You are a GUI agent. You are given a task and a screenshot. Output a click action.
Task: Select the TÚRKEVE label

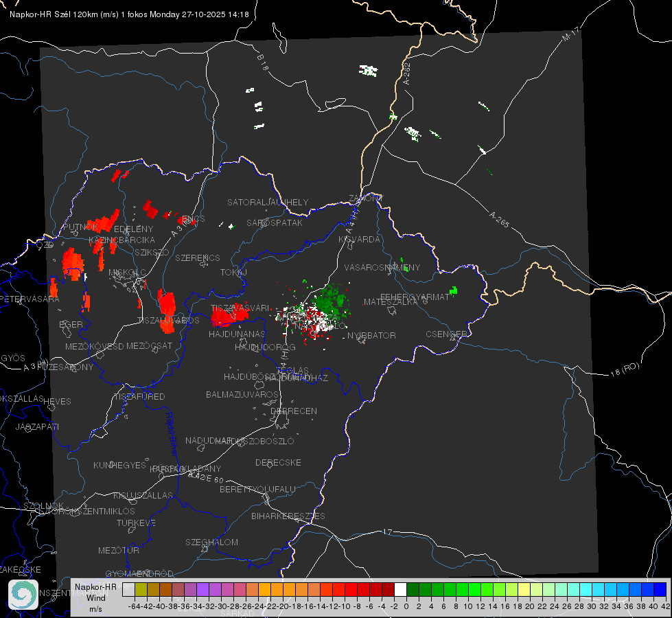[x=137, y=523]
